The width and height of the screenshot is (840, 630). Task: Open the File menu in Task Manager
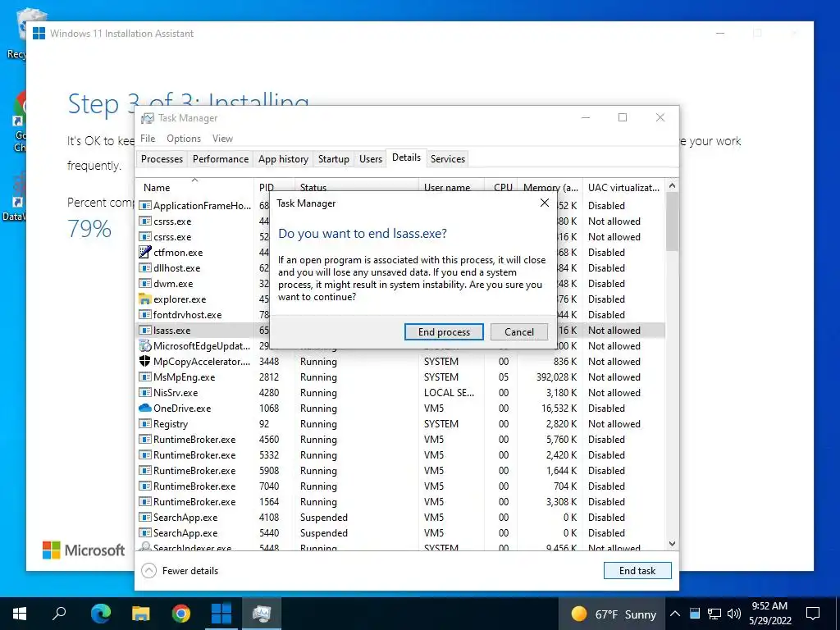tap(148, 138)
